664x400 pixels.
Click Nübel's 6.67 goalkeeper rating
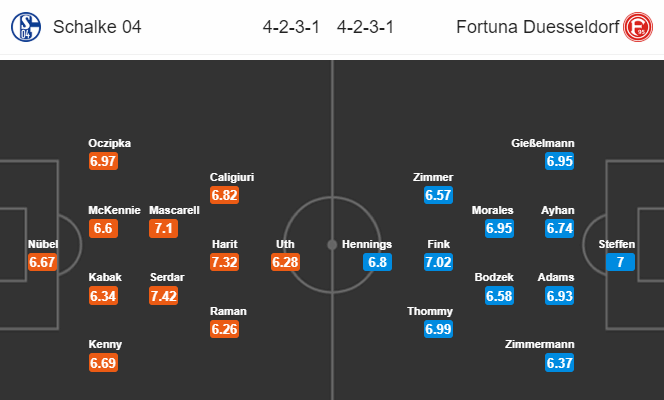pos(42,262)
